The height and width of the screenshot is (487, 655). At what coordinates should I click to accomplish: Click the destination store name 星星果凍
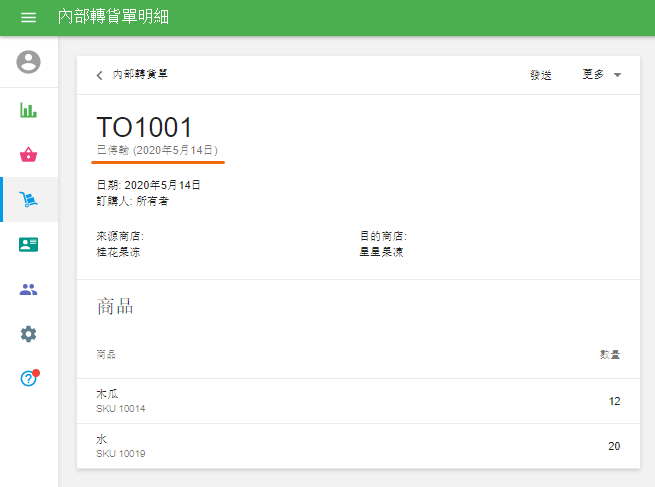[382, 252]
